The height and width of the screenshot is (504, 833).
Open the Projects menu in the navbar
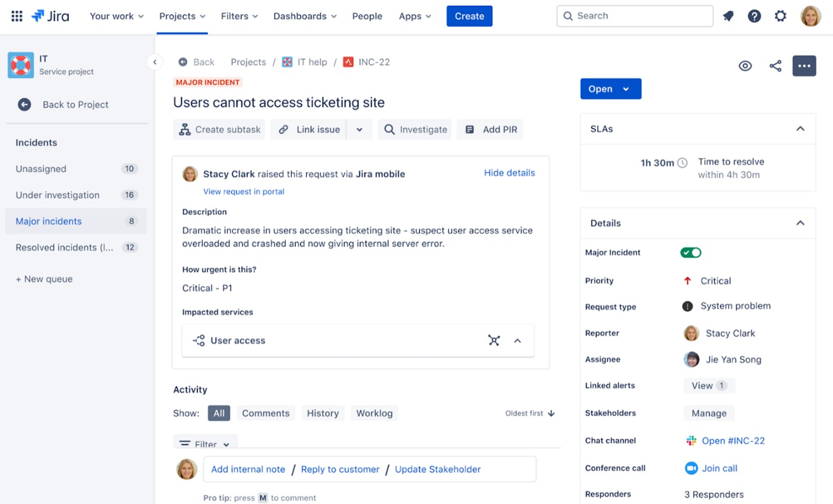(x=181, y=16)
